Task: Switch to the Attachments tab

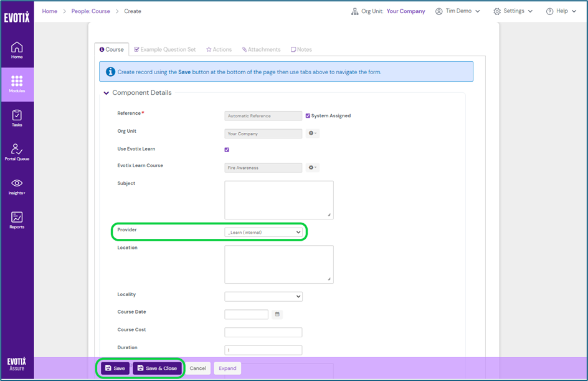Action: (262, 49)
